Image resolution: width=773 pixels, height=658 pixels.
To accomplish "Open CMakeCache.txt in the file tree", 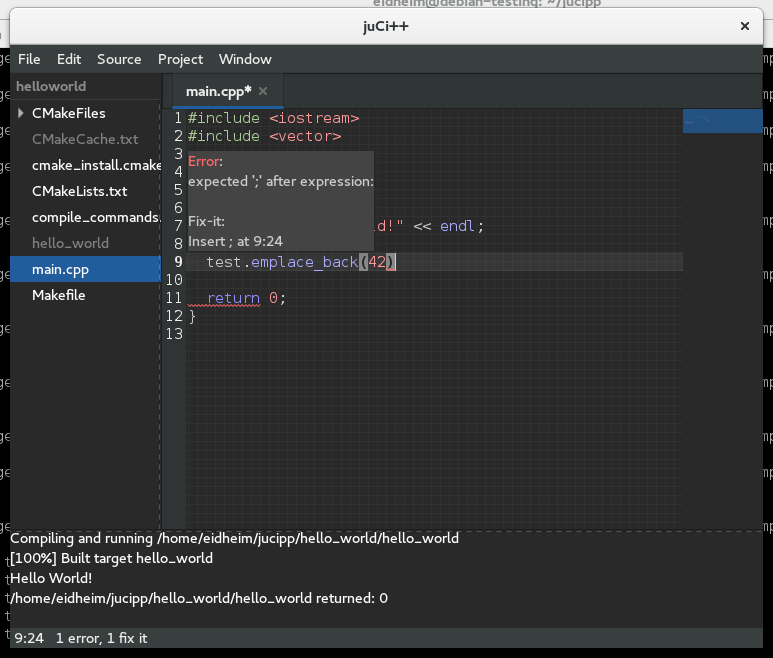I will click(85, 139).
